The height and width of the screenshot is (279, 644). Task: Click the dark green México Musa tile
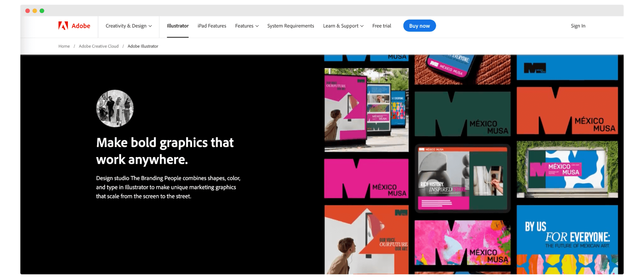coord(462,114)
